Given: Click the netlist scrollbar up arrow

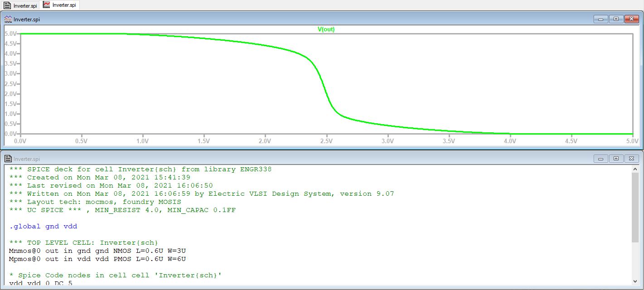Looking at the screenshot, I should [x=635, y=169].
